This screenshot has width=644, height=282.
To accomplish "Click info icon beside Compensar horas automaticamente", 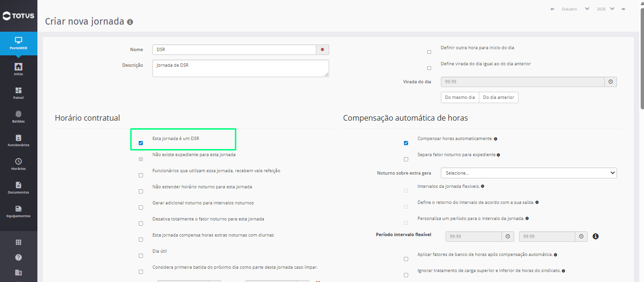I will (x=495, y=139).
